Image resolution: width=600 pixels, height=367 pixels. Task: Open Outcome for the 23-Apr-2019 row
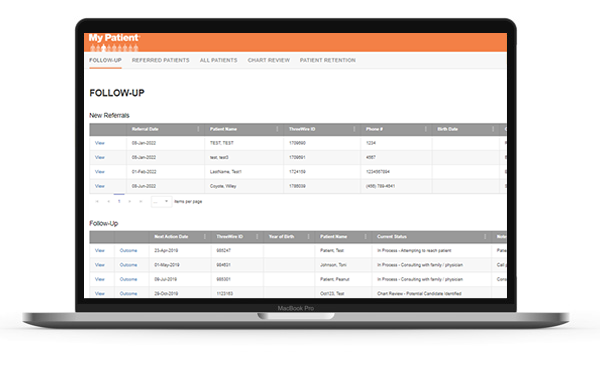pos(128,251)
